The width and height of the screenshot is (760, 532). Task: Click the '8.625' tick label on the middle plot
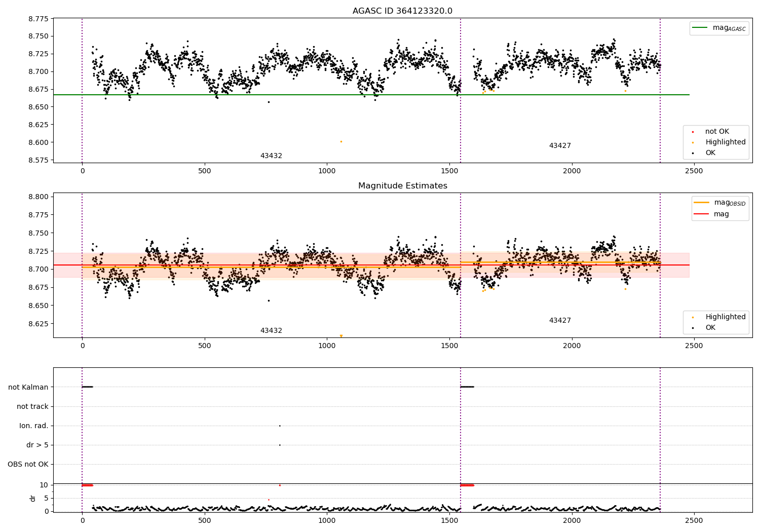(39, 323)
